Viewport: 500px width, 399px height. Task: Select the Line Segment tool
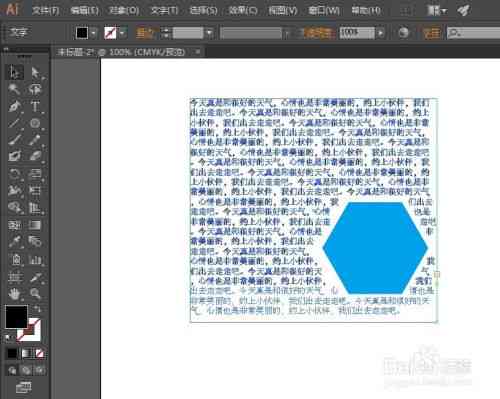(x=15, y=123)
